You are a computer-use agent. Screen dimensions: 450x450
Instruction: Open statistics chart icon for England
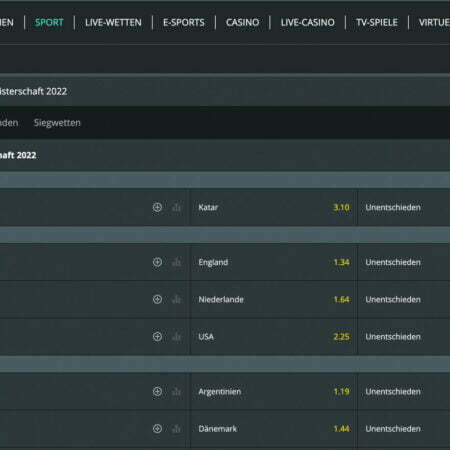pos(177,262)
